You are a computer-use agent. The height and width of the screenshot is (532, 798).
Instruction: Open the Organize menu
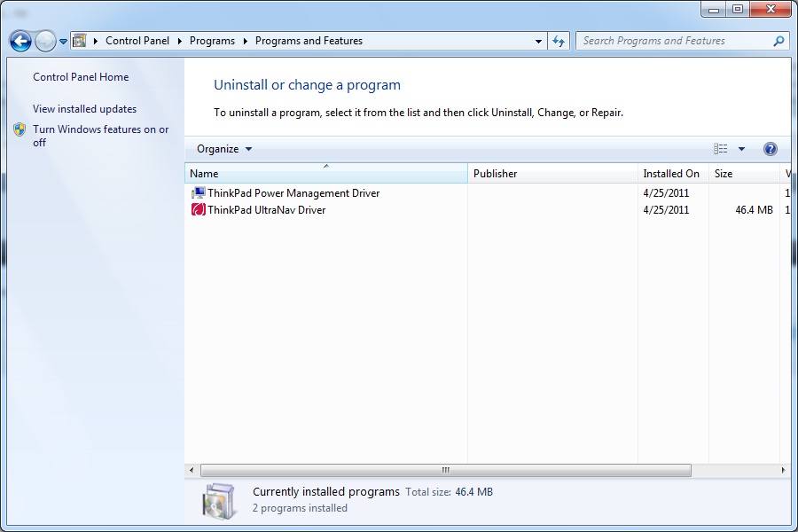[x=224, y=149]
